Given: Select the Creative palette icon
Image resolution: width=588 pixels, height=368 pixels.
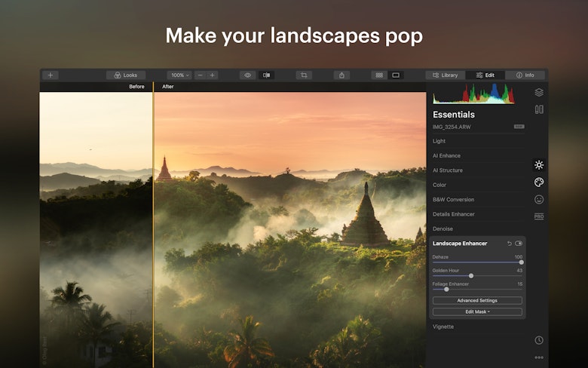Looking at the screenshot, I should 539,182.
